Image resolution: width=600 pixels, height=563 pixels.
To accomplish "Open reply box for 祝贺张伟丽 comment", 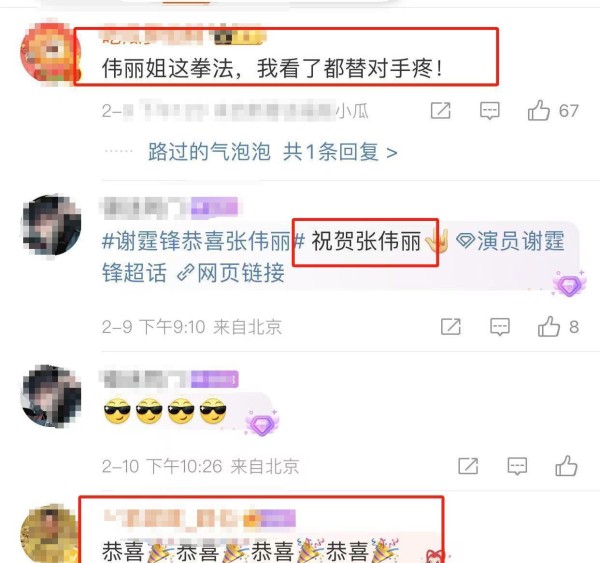I will click(500, 327).
